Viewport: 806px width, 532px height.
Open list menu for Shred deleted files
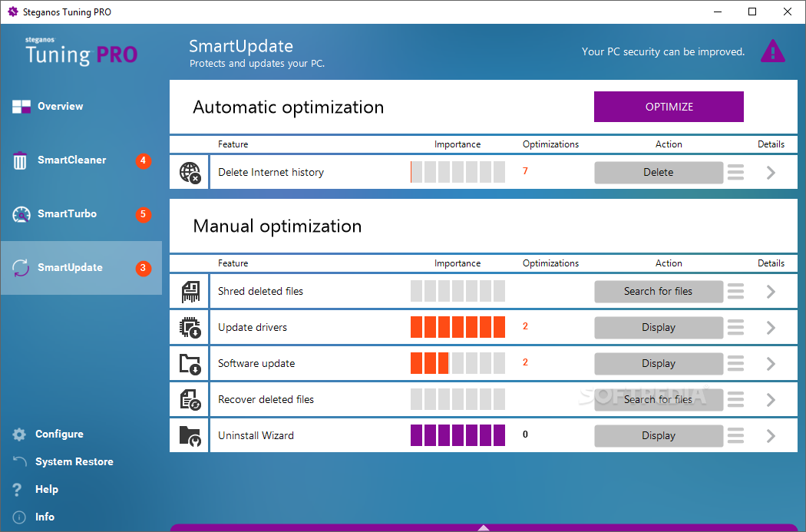[x=735, y=292]
